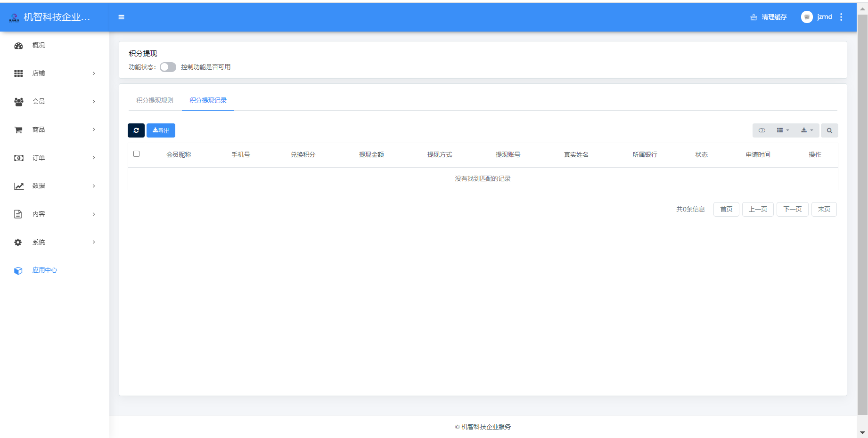The image size is (868, 438).
Task: Click the user avatar icon in header
Action: [x=807, y=17]
